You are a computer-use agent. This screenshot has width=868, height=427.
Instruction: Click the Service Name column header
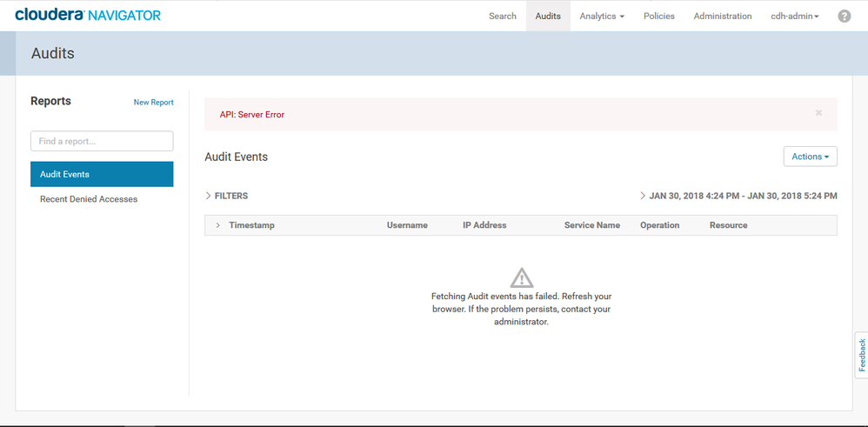pyautogui.click(x=591, y=225)
